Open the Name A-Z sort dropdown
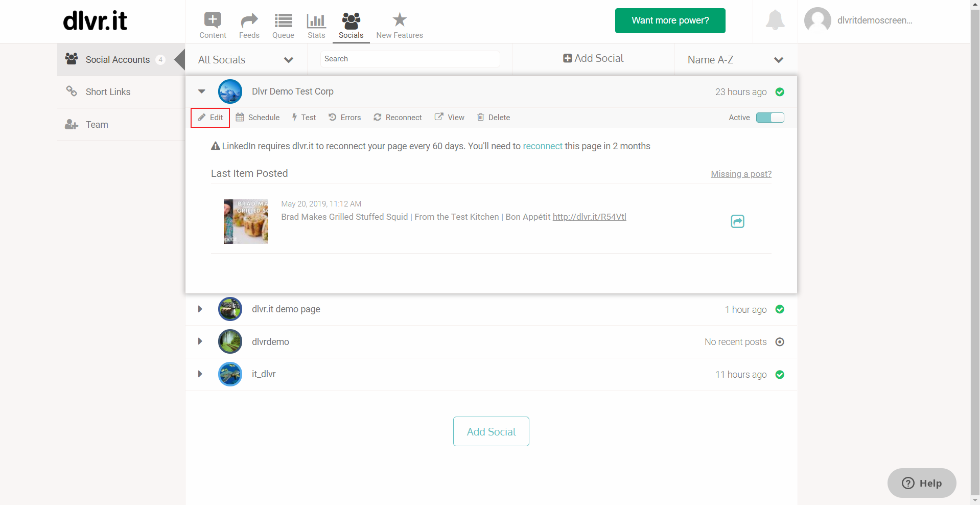 736,60
